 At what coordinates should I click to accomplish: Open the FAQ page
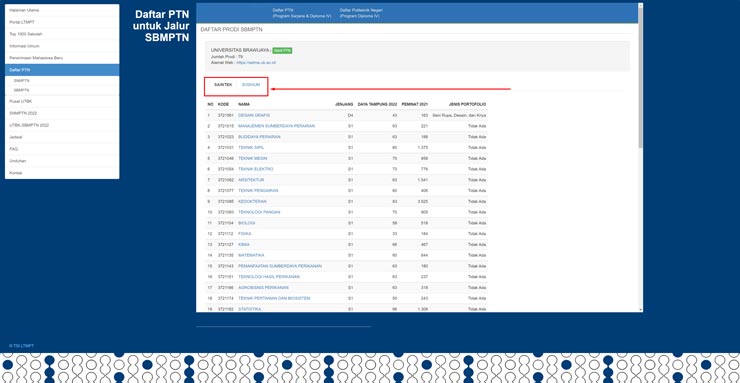[x=62, y=149]
